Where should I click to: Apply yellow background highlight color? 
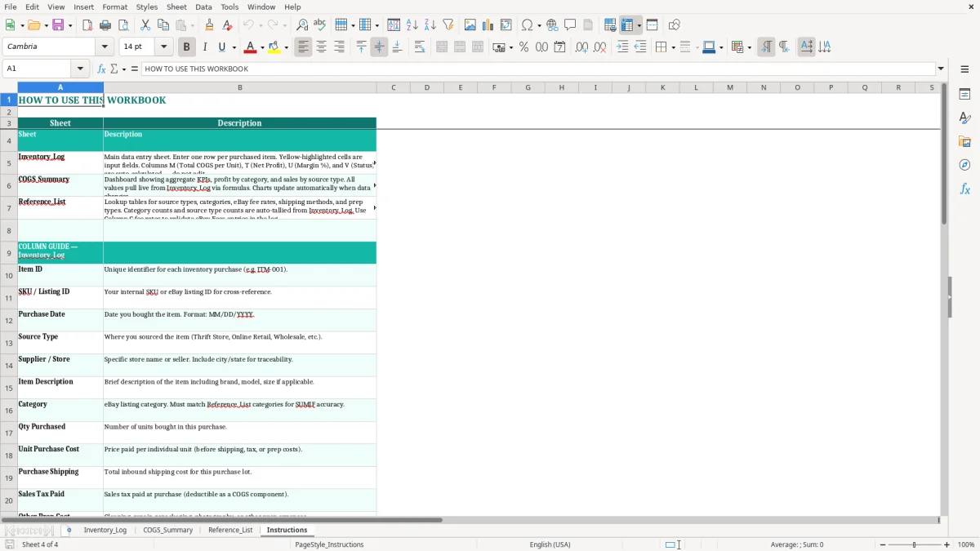click(274, 47)
